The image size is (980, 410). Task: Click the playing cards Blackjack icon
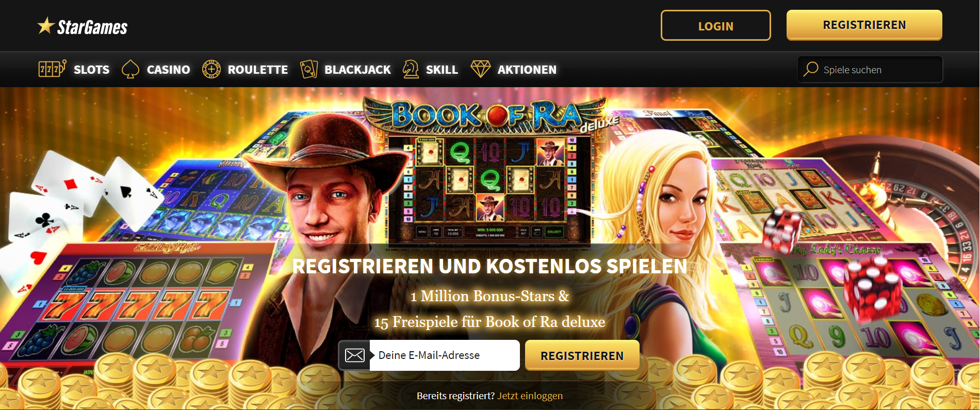pos(309,69)
